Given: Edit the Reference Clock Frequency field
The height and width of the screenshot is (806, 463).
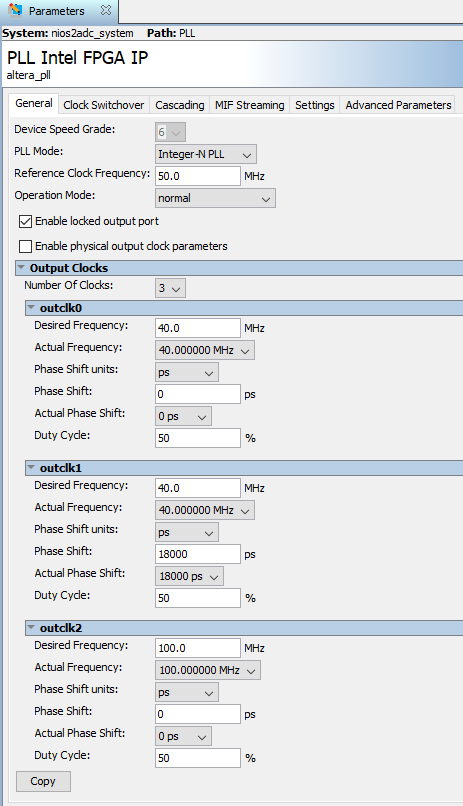Looking at the screenshot, I should (x=198, y=176).
